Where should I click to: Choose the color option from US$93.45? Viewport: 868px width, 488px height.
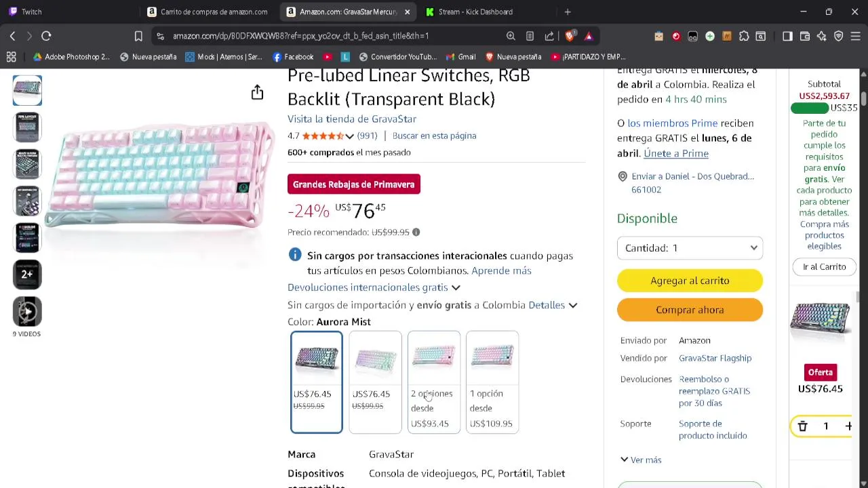[434, 382]
